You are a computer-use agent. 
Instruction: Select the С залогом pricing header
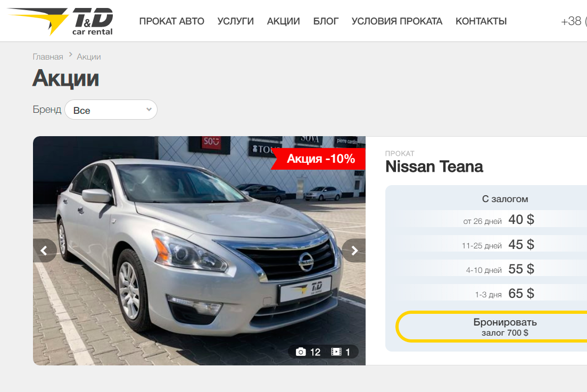505,199
